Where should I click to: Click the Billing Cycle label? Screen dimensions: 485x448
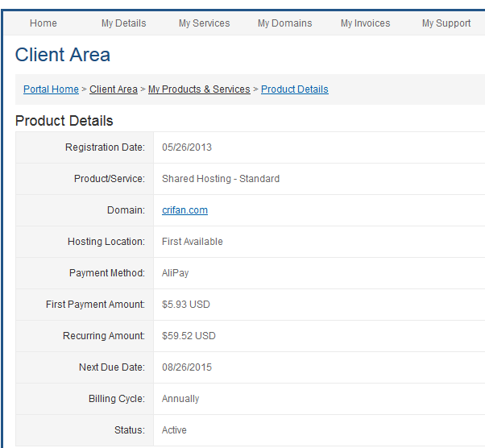[117, 399]
